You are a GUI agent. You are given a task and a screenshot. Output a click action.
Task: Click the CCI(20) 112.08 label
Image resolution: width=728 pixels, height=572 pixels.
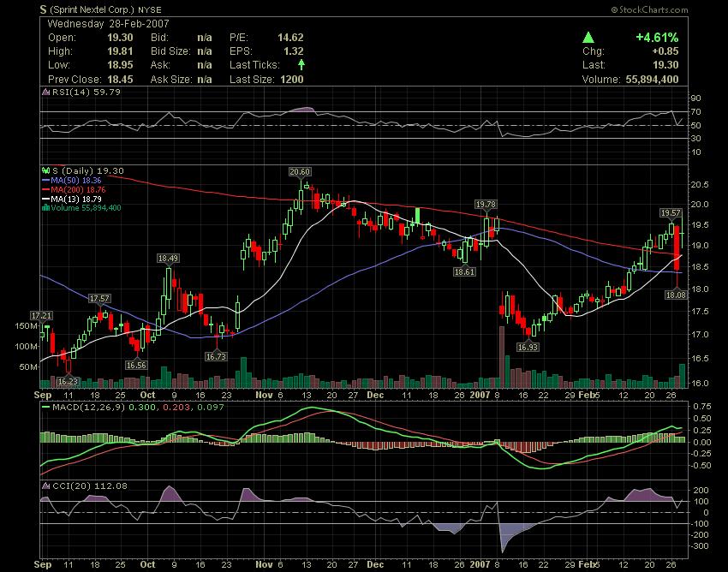pyautogui.click(x=90, y=486)
